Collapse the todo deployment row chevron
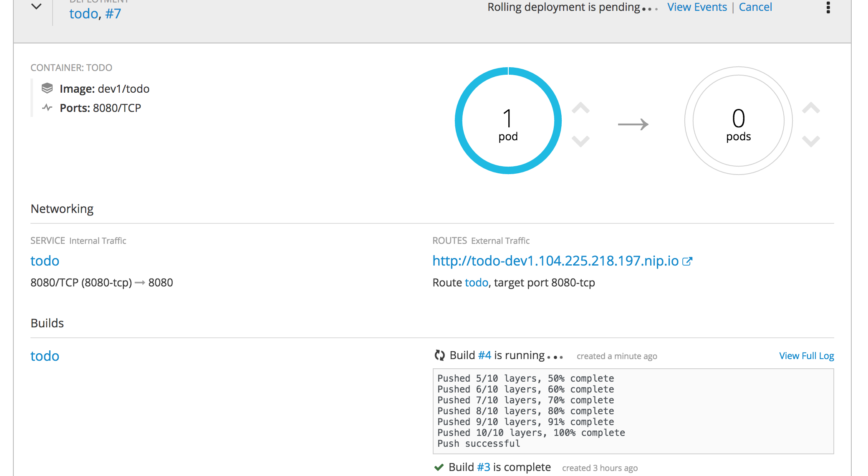The height and width of the screenshot is (476, 868). coord(37,6)
